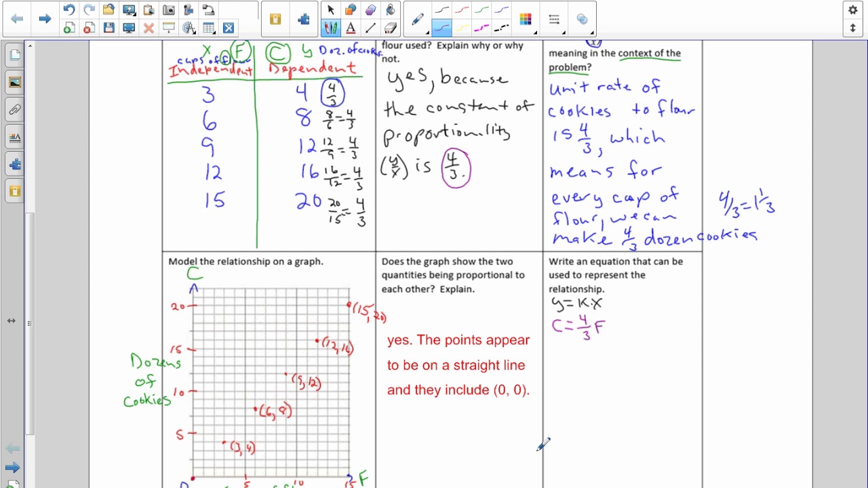Open a file with the folder icon
The image size is (868, 488).
point(108,9)
